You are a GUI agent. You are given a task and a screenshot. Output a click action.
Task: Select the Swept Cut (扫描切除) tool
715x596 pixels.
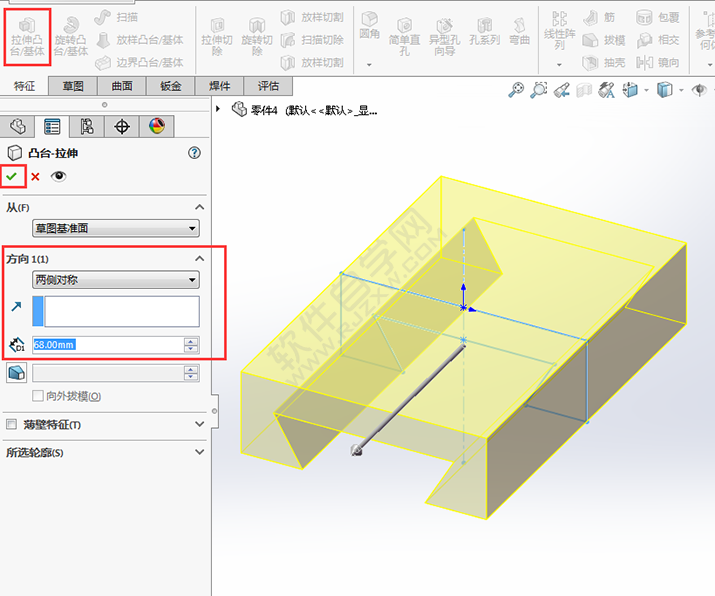click(x=312, y=40)
